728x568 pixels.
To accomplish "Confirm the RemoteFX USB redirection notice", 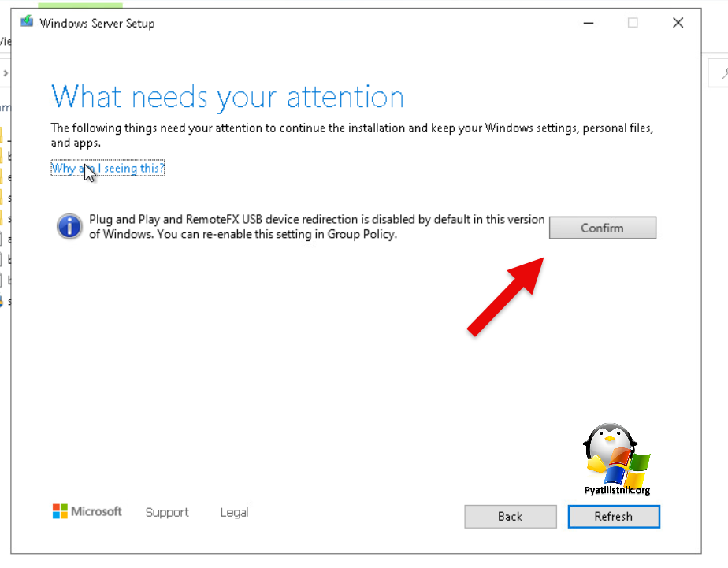I will [x=602, y=228].
